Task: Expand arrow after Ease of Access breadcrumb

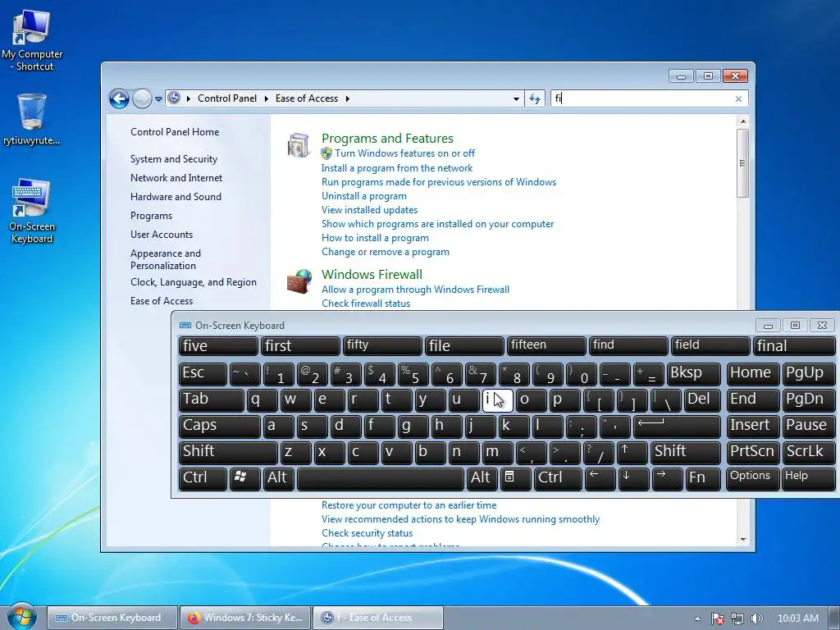Action: (348, 98)
